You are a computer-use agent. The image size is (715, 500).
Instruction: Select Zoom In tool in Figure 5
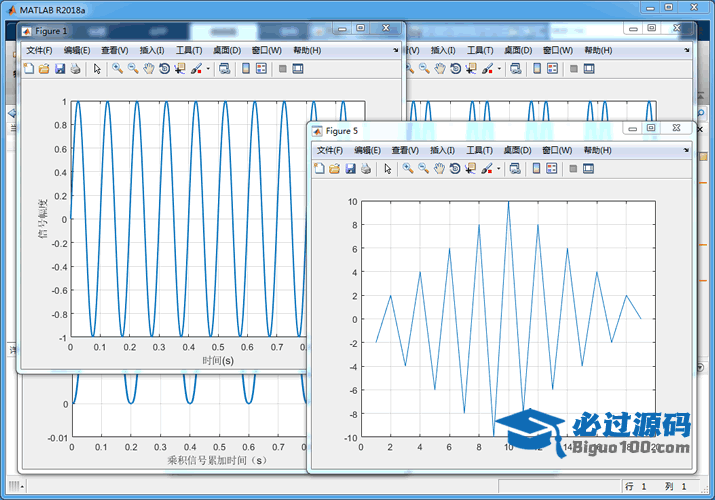[x=408, y=169]
